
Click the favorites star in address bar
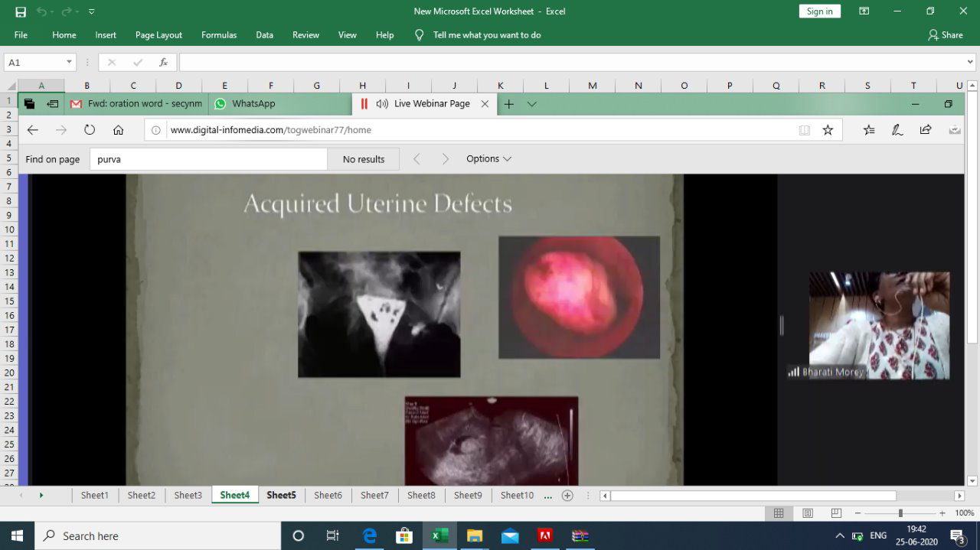pos(828,130)
